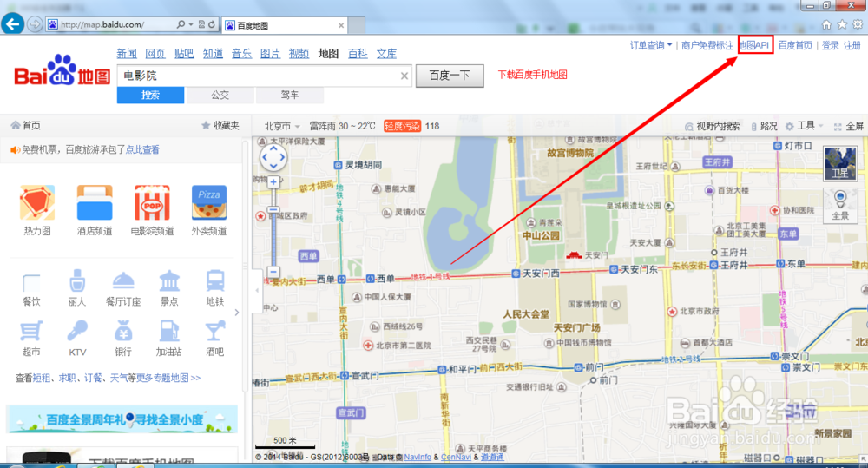
Task: Select the 银行 bank icon
Action: 123,331
